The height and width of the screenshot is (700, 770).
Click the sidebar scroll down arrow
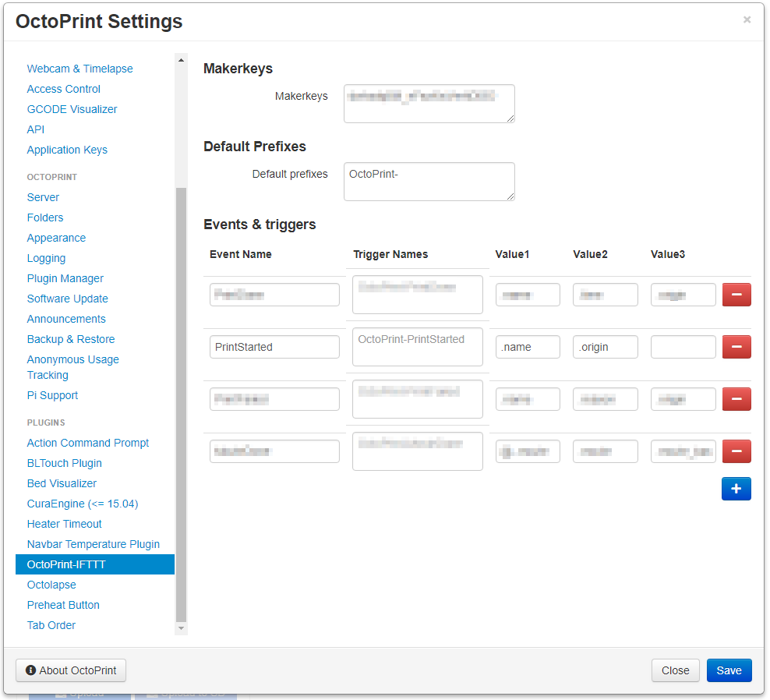tap(182, 628)
